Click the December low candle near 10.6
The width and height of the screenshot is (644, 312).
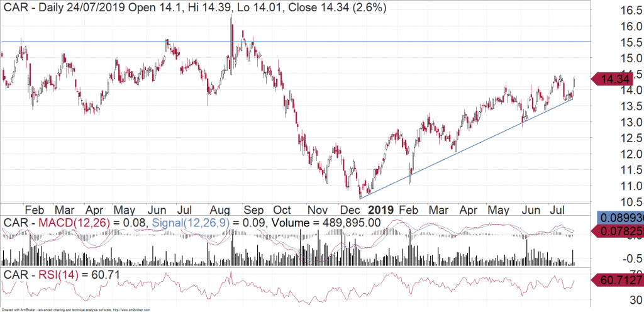pos(360,192)
